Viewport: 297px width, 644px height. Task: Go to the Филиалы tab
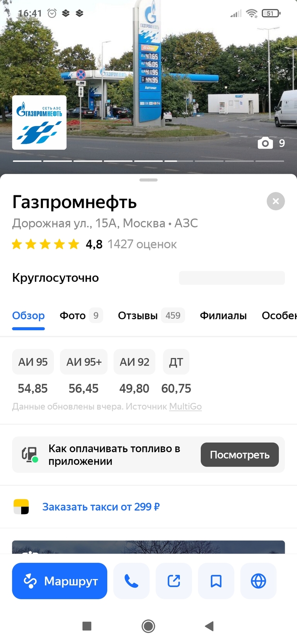pos(223,315)
